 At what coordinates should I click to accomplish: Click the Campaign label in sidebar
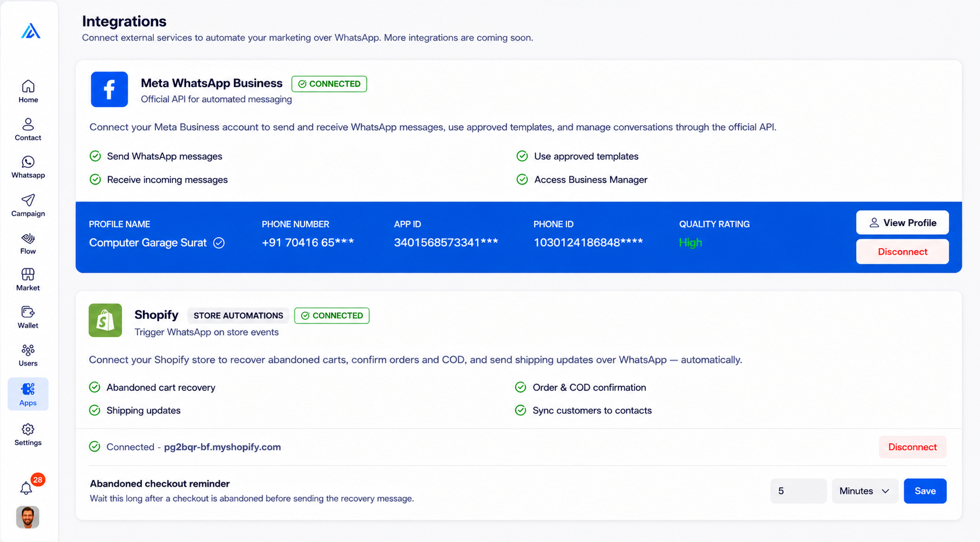point(28,214)
